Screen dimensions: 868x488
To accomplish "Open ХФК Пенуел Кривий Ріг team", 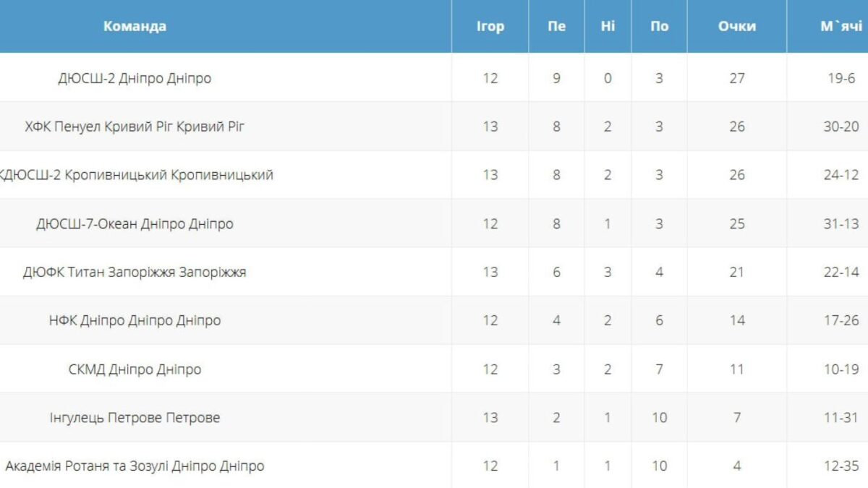I will (x=135, y=127).
